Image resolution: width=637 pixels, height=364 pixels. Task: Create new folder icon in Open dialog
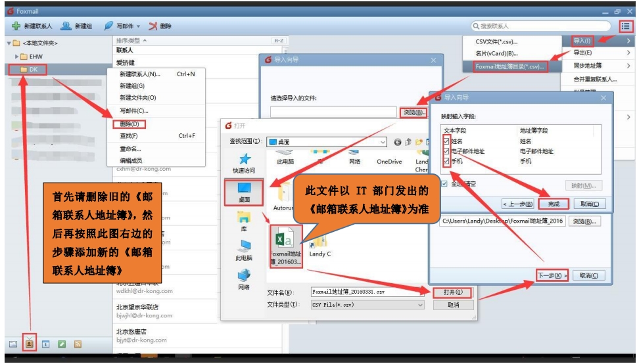coord(419,142)
